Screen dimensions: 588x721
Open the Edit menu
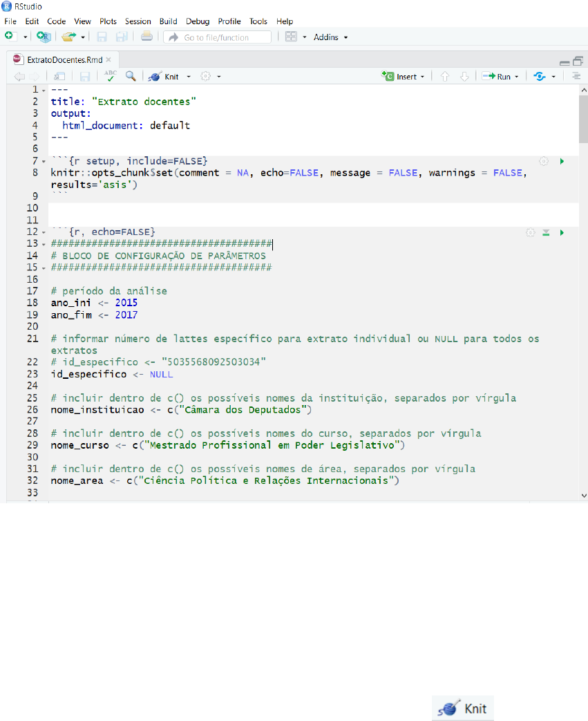[32, 21]
